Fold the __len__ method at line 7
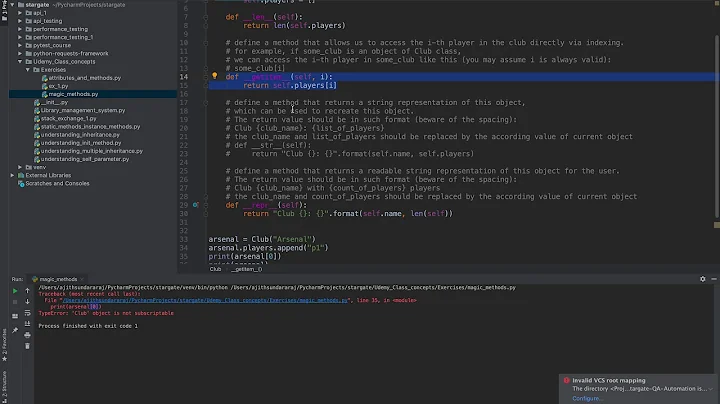 click(205, 17)
